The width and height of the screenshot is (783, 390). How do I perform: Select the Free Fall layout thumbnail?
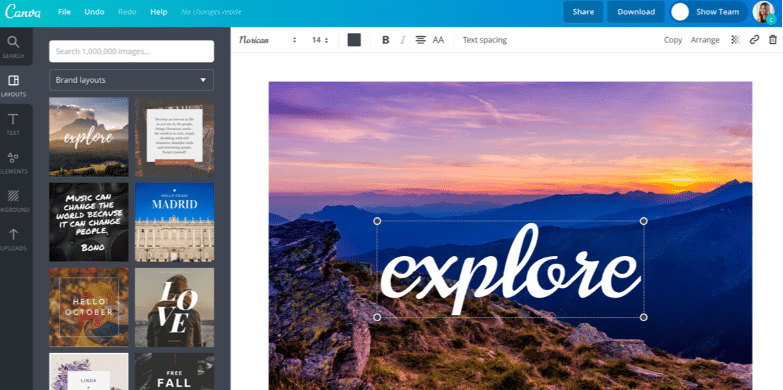point(174,372)
